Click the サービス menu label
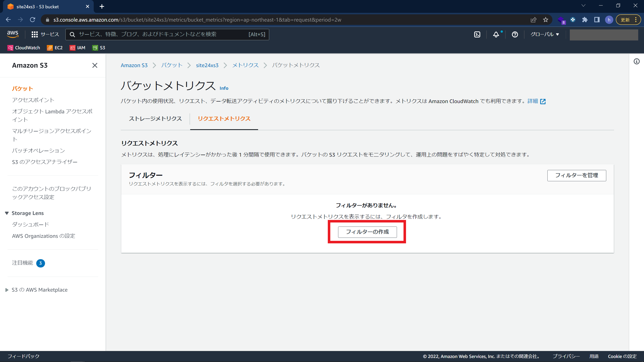The image size is (644, 362). [x=50, y=34]
